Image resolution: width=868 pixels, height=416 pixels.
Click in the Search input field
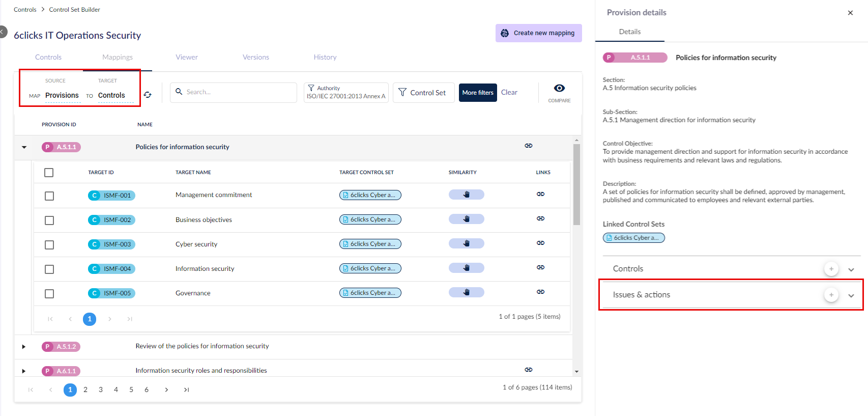tap(234, 92)
